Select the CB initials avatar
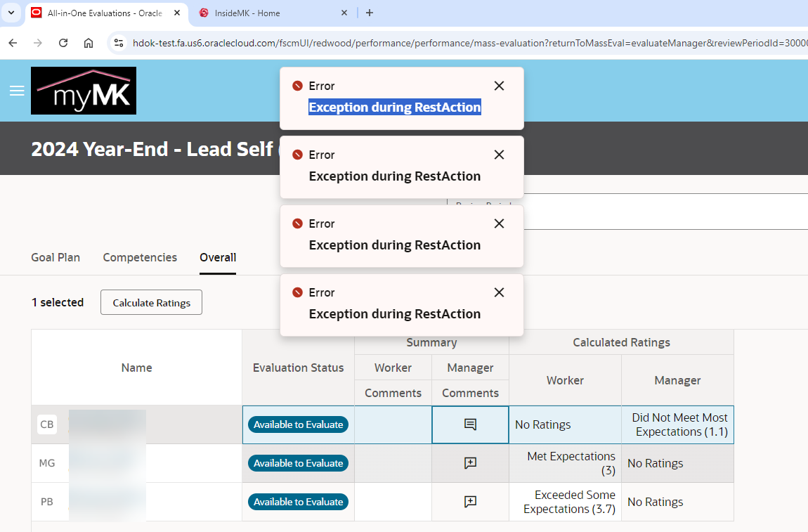The height and width of the screenshot is (532, 808). point(47,424)
